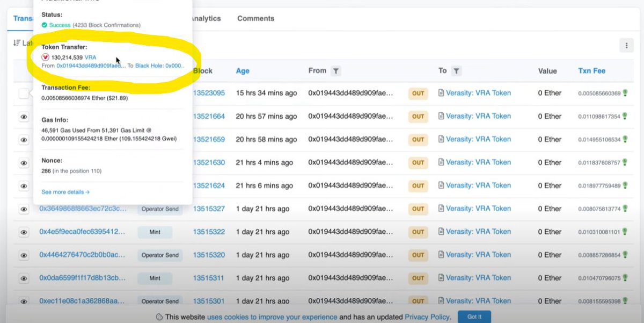The image size is (644, 323).
Task: Open See more details link
Action: click(x=65, y=192)
